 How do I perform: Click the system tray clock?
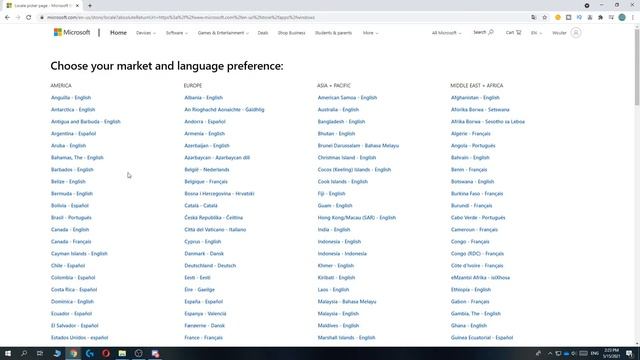click(611, 353)
